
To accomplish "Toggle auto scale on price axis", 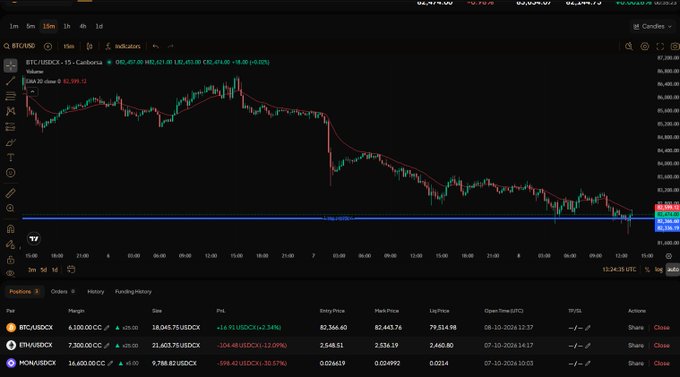I will (673, 269).
